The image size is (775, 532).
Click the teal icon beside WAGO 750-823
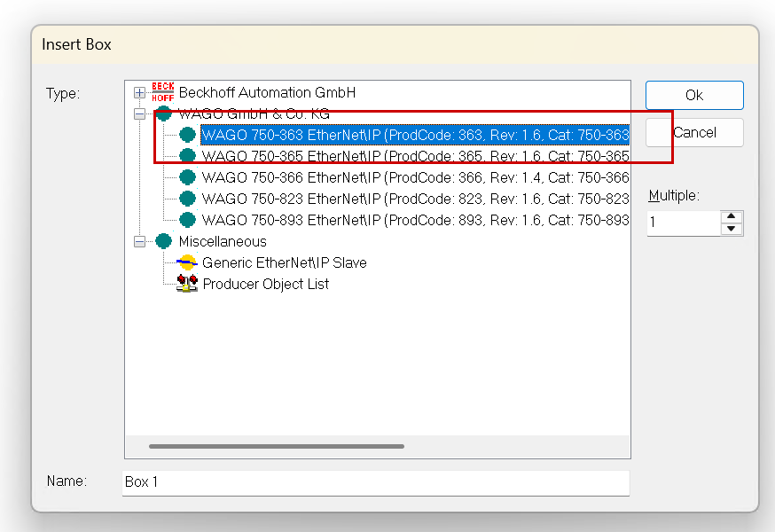coord(187,199)
